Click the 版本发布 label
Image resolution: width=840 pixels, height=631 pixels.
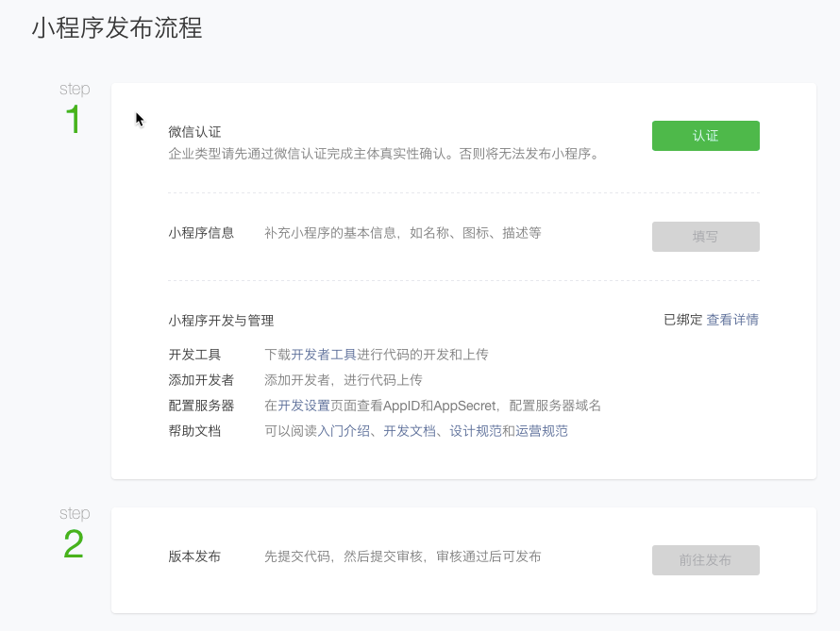[x=194, y=556]
